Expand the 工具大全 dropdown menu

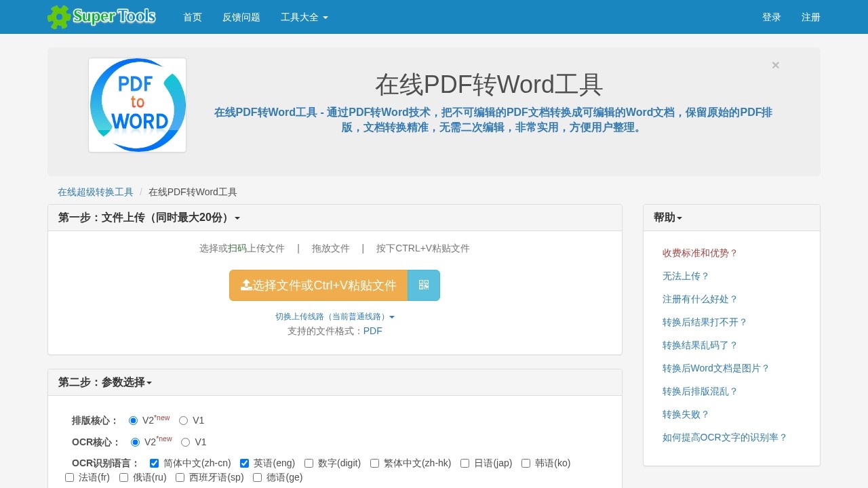tap(304, 17)
